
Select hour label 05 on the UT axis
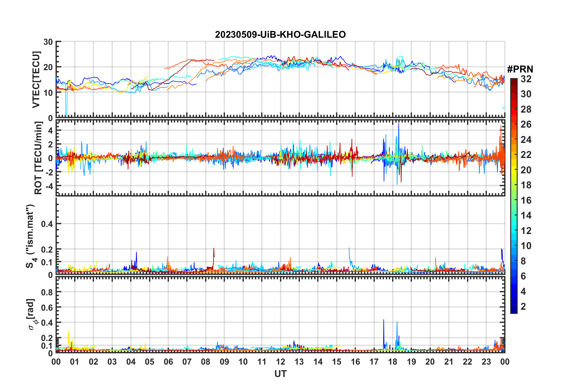(150, 362)
